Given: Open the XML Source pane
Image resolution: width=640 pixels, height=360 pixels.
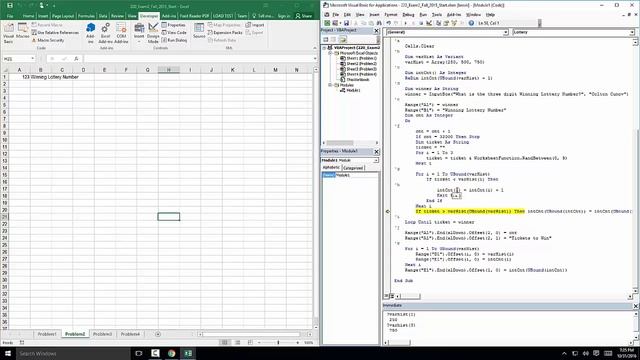Looking at the screenshot, I should point(199,31).
